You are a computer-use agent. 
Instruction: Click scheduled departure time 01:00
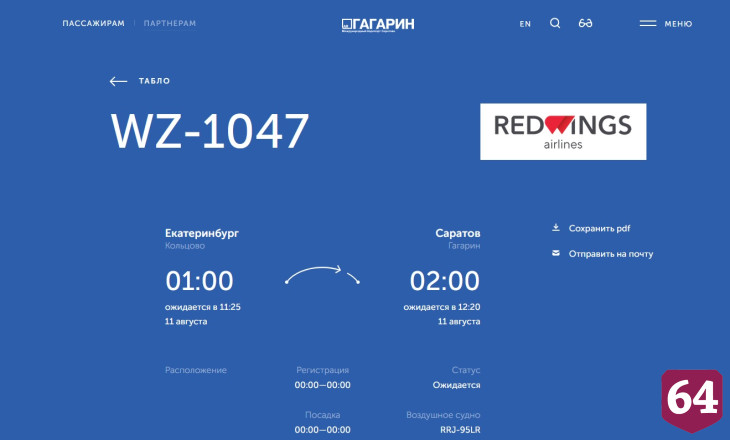199,281
